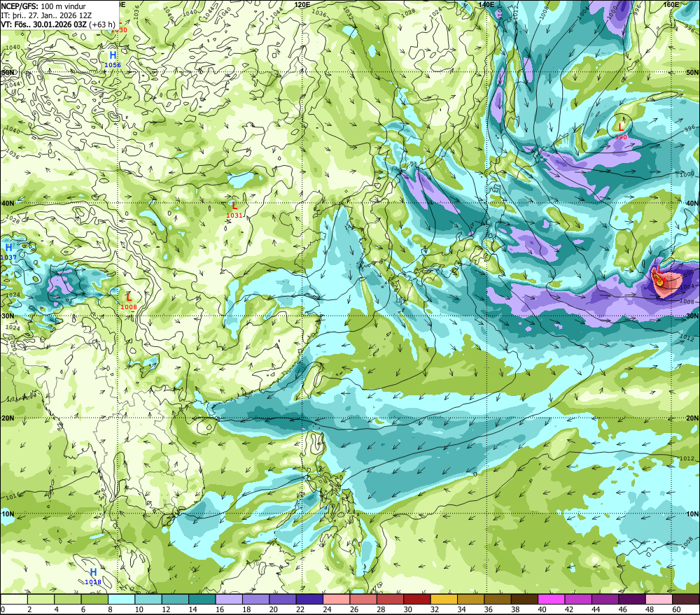700x615 pixels.
Task: Pick the golden yellow 32–34 legend swatch
Action: pyautogui.click(x=444, y=599)
